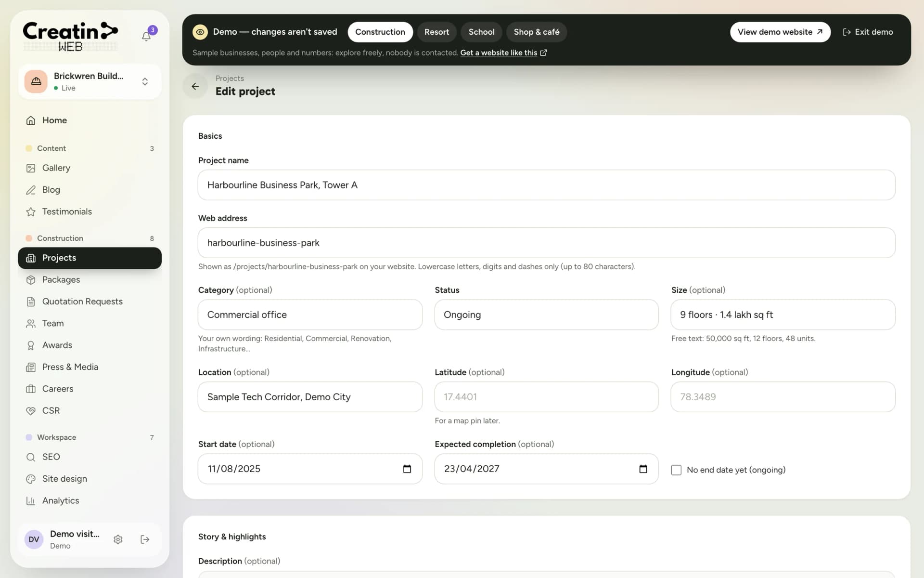
Task: Focus the Web address field
Action: coord(546,243)
